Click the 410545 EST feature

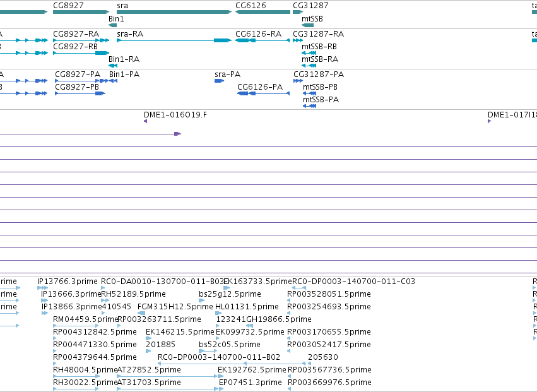pyautogui.click(x=103, y=313)
